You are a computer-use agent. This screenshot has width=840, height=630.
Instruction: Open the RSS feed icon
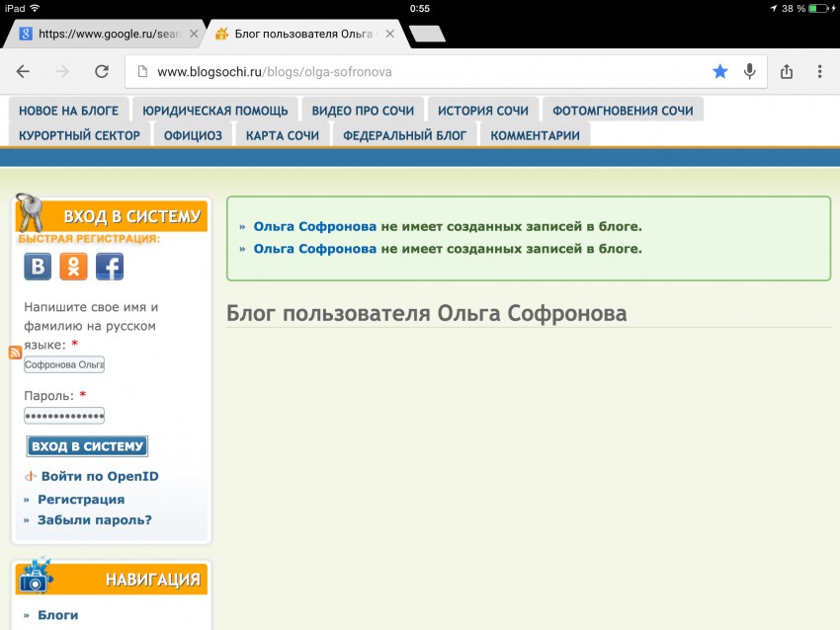coord(15,353)
